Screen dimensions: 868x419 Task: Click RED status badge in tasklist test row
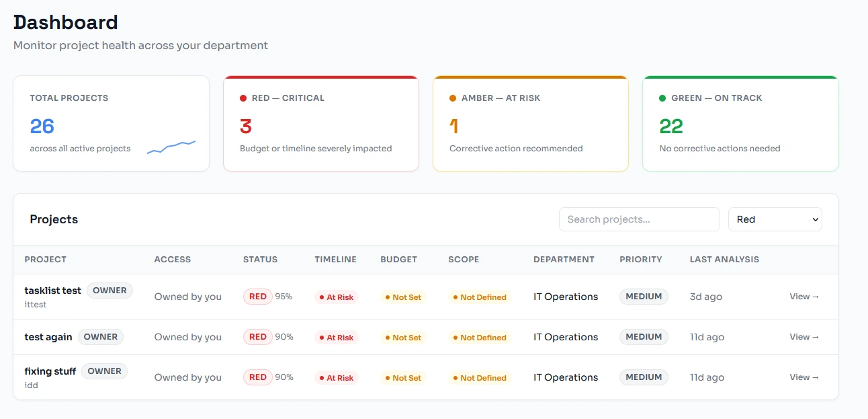coord(258,297)
